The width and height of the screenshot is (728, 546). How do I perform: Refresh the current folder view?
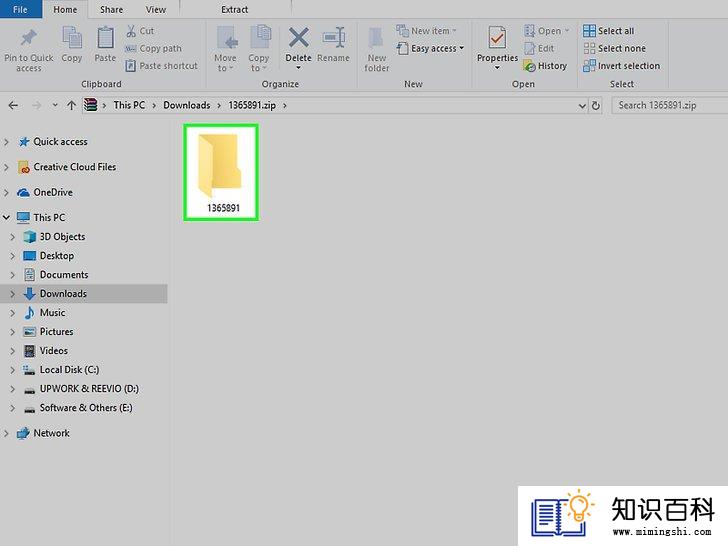596,105
